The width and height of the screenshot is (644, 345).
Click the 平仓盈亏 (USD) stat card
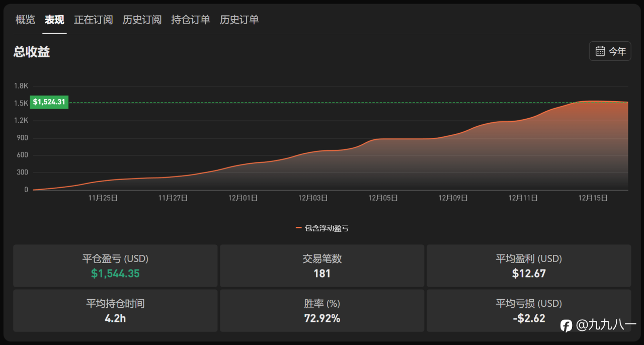coord(115,266)
